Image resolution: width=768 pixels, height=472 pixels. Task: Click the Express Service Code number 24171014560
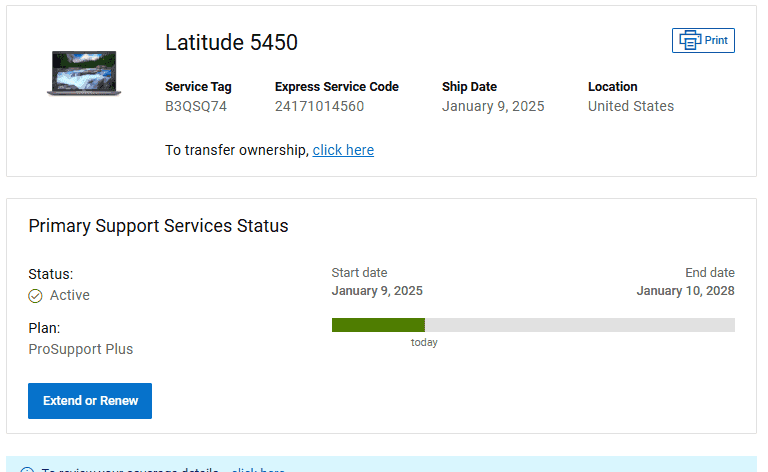tap(319, 106)
